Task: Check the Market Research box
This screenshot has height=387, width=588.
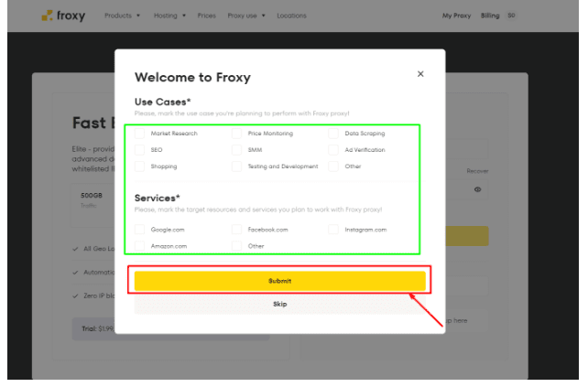Action: pos(139,134)
